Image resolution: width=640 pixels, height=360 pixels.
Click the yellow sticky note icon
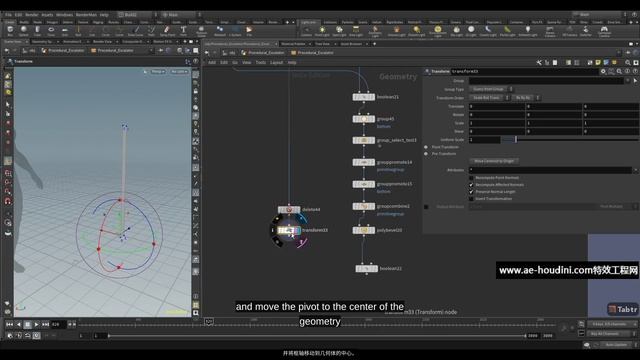click(x=598, y=62)
